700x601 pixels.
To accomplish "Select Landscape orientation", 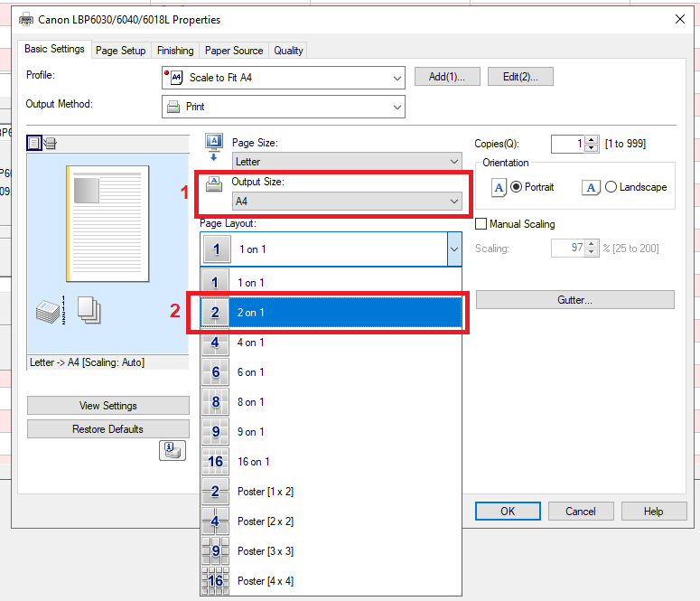I will (x=611, y=187).
